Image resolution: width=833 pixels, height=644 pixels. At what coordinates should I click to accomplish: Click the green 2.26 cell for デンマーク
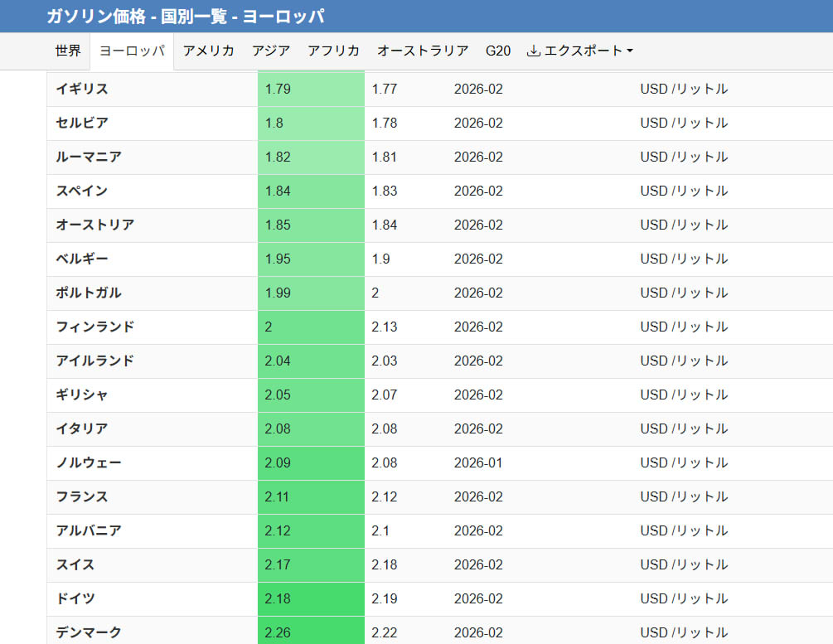pos(311,632)
